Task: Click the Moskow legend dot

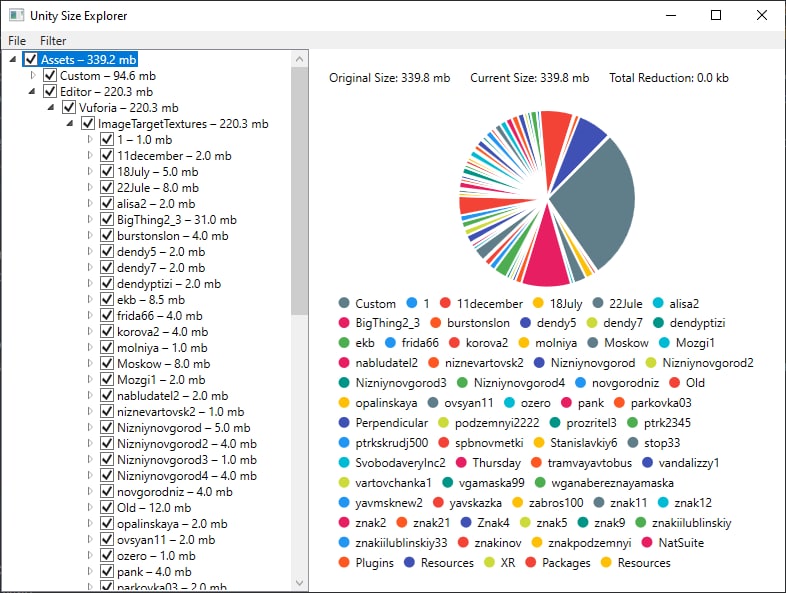Action: [x=593, y=342]
